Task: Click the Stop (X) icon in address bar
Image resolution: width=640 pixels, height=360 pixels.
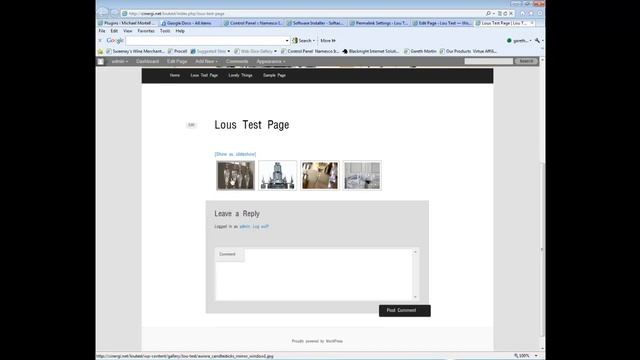Action: (x=511, y=13)
